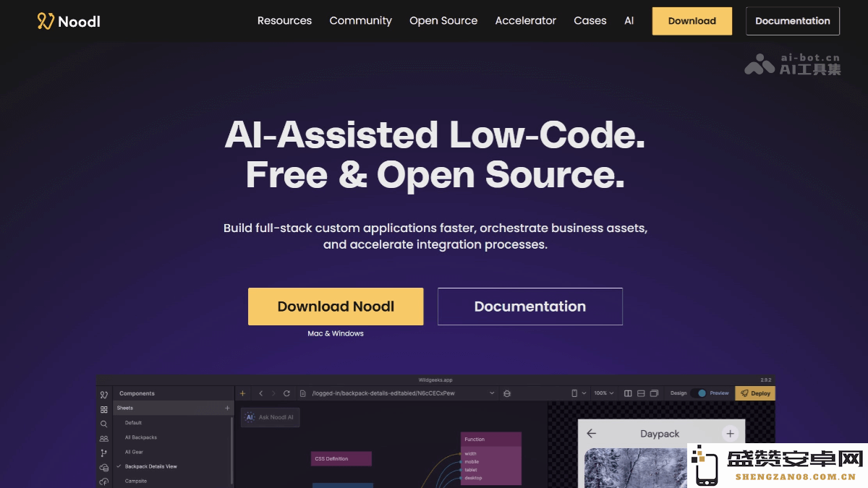
Task: Open the 100% zoom dropdown
Action: pyautogui.click(x=604, y=393)
